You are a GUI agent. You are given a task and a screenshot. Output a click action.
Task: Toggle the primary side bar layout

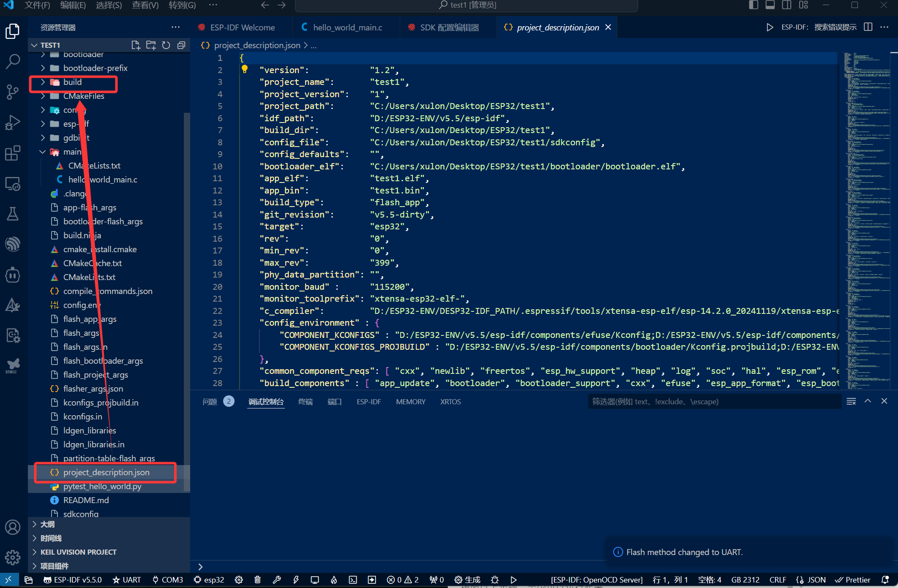(x=753, y=5)
